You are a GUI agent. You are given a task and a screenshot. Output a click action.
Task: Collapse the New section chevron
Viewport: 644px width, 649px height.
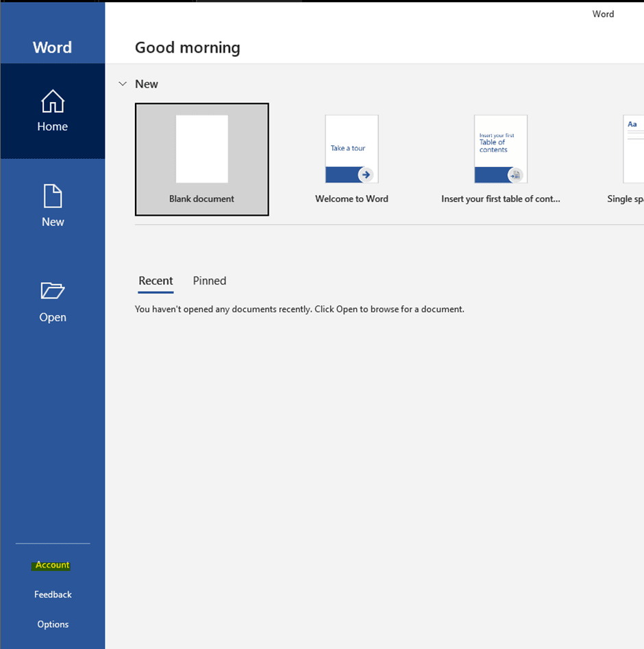click(123, 84)
